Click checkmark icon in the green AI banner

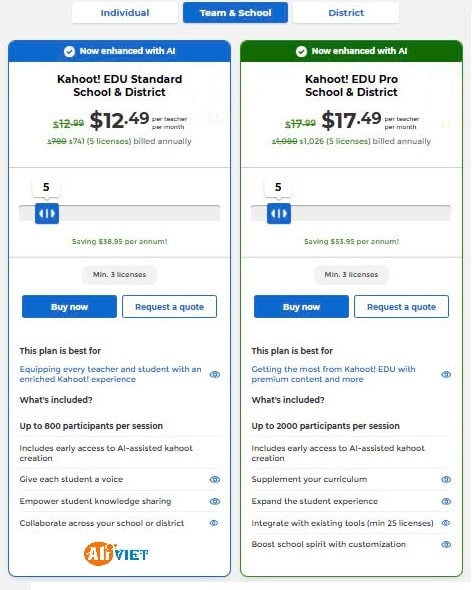point(301,51)
